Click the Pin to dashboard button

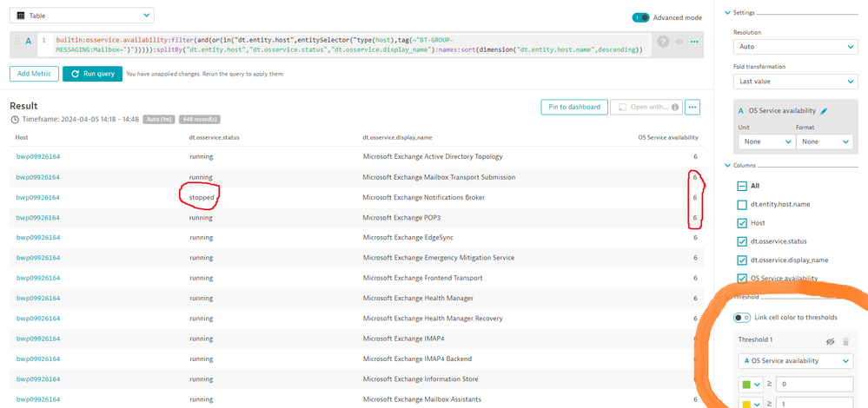[574, 108]
